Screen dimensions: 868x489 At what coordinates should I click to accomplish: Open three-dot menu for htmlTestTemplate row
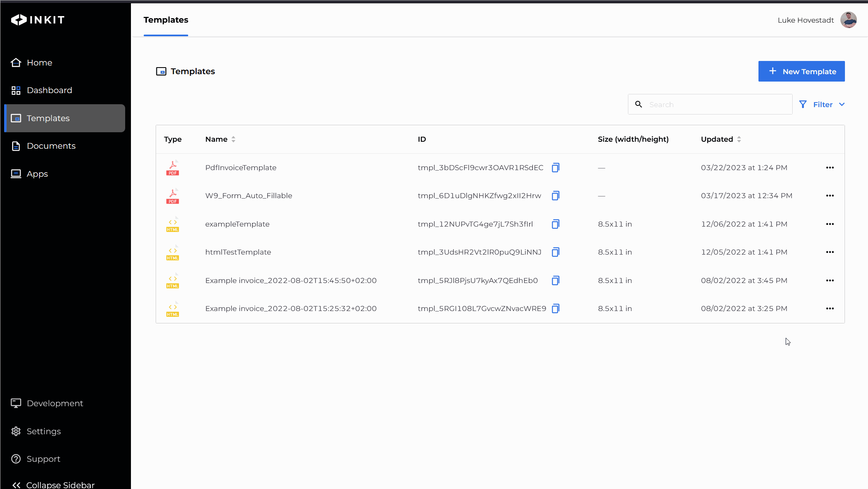coord(830,252)
